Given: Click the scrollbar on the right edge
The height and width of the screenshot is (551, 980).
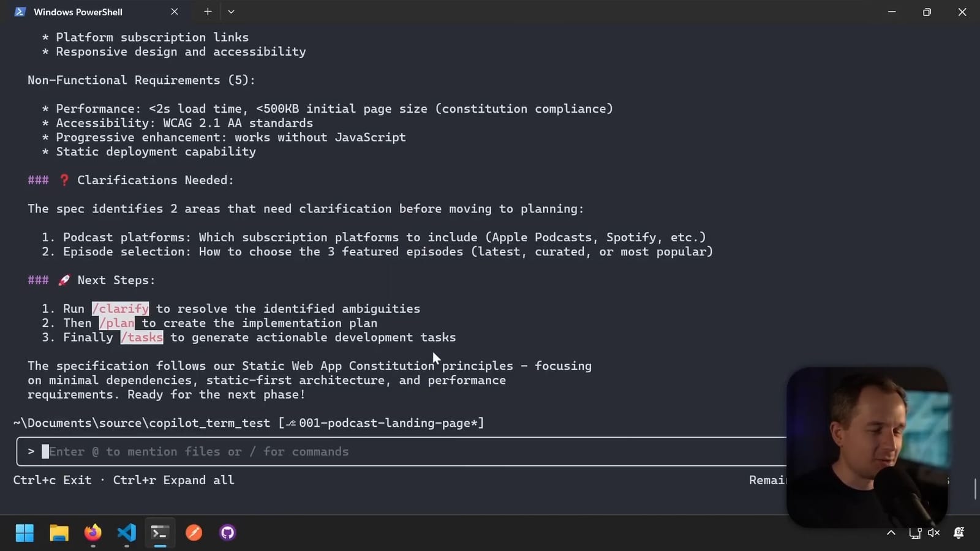Looking at the screenshot, I should [x=976, y=488].
